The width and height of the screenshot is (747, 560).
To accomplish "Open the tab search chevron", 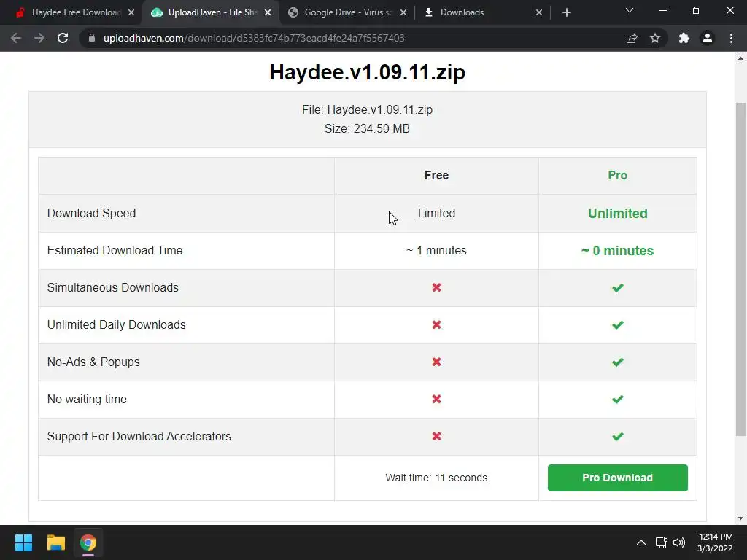I will tap(630, 10).
